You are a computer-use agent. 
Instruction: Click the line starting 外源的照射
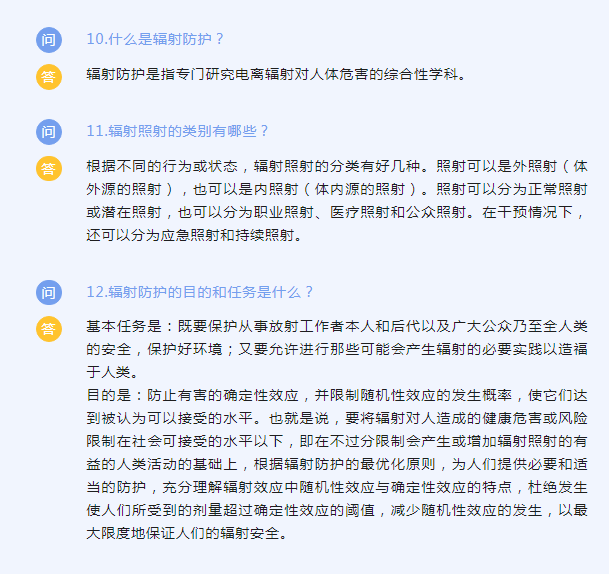(x=337, y=189)
